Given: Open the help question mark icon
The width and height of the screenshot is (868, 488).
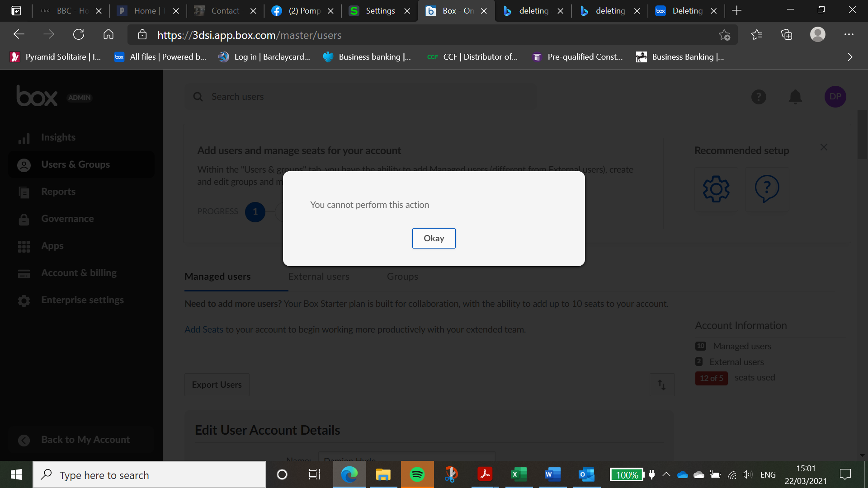Looking at the screenshot, I should [759, 97].
